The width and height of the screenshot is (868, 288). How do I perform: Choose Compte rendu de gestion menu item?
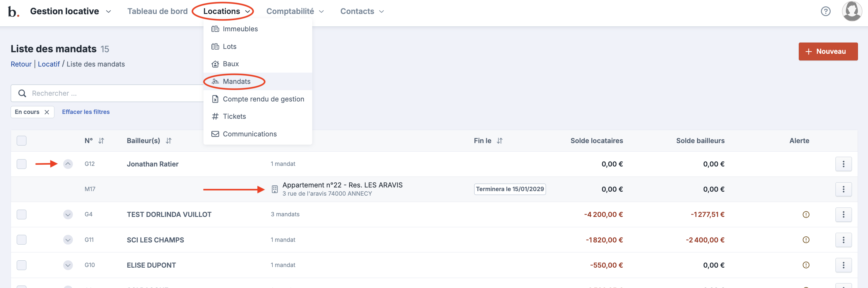tap(263, 99)
